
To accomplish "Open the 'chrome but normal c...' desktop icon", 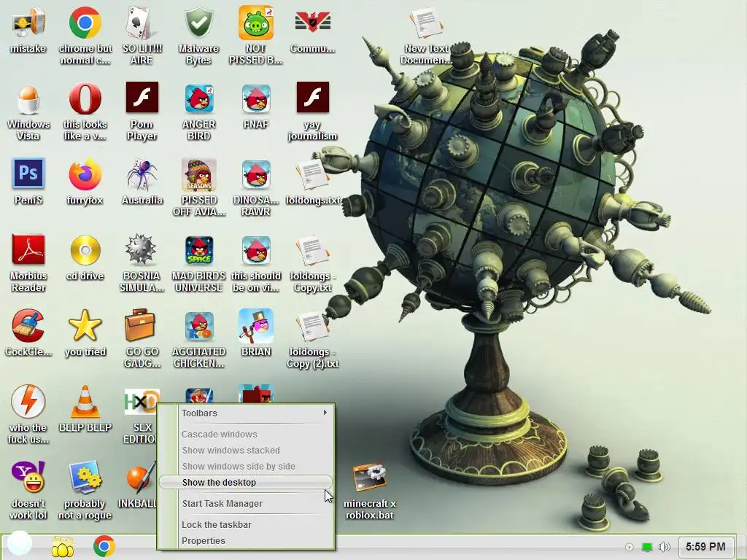I will [x=85, y=23].
